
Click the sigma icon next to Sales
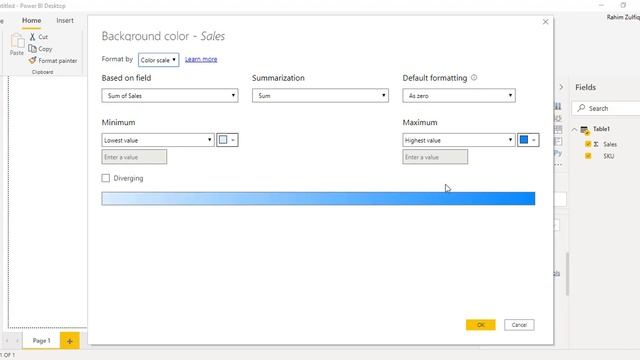pos(596,144)
